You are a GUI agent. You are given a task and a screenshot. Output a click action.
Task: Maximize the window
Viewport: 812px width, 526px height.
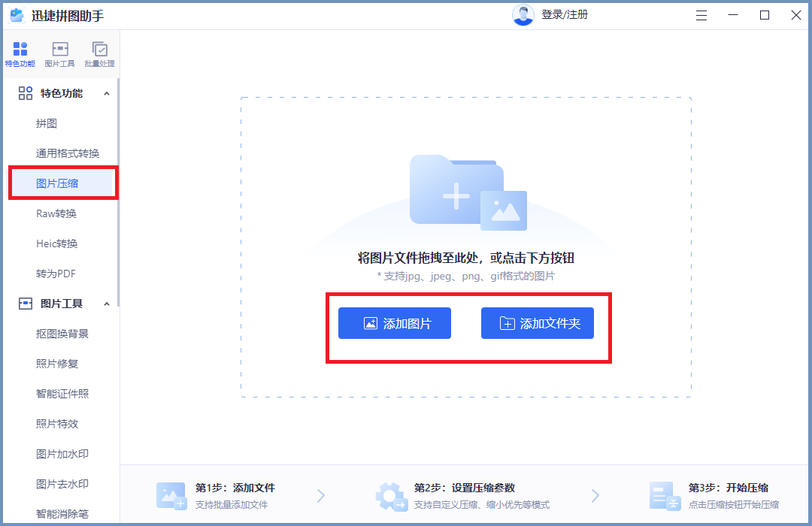click(765, 15)
